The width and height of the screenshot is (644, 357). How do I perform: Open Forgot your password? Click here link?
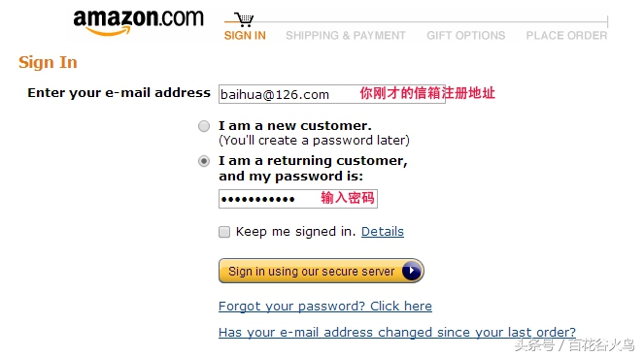[x=325, y=307]
